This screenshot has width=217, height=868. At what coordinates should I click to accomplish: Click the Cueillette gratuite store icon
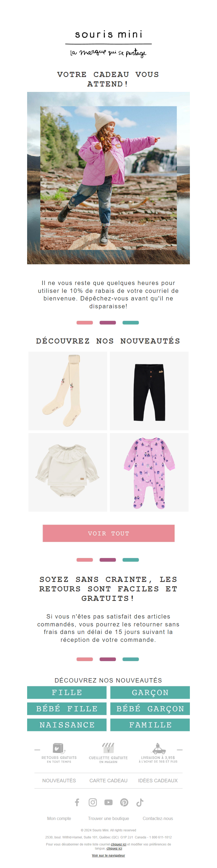click(108, 748)
